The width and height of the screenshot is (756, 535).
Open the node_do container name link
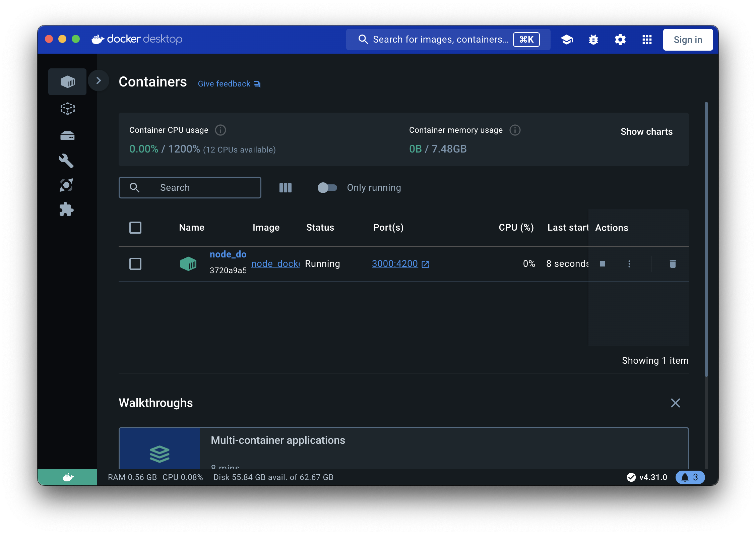[x=228, y=254]
